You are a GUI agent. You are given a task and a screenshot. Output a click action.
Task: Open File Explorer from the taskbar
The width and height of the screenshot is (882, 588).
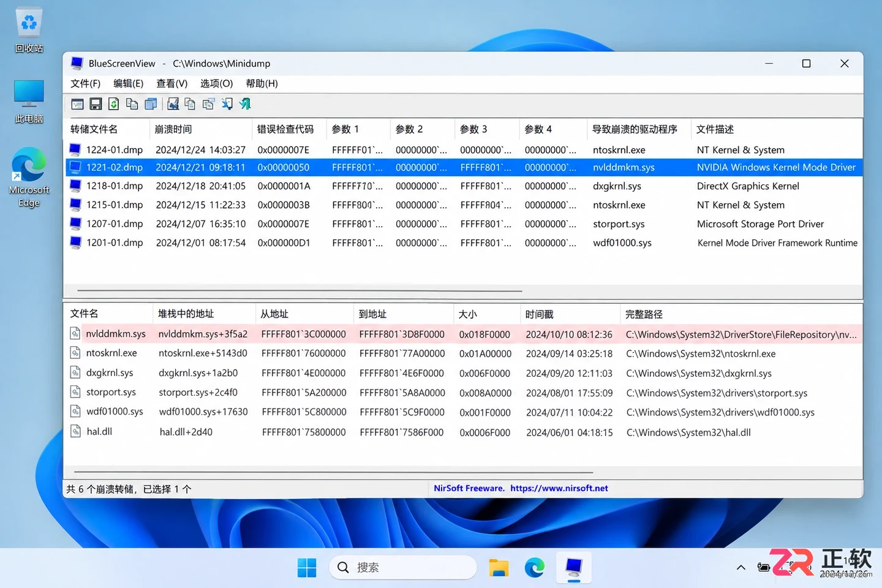click(x=499, y=568)
